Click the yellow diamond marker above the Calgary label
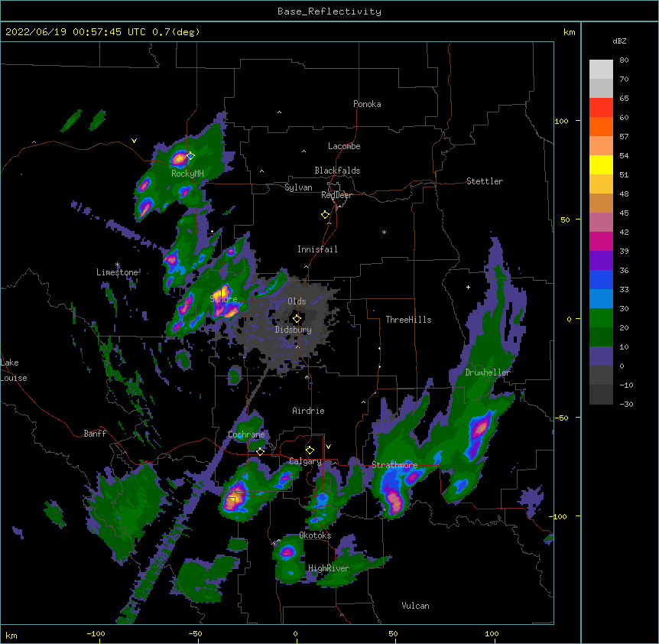The height and width of the screenshot is (644, 659). [x=310, y=450]
